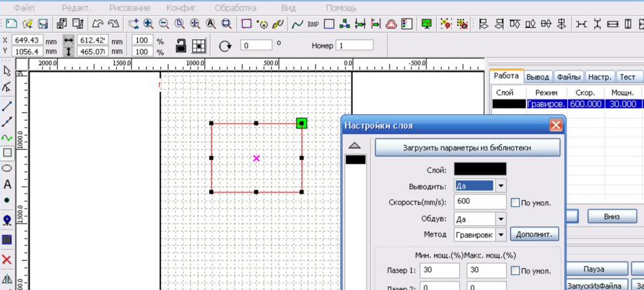
Task: Select the green Curve tool
Action: click(x=7, y=138)
